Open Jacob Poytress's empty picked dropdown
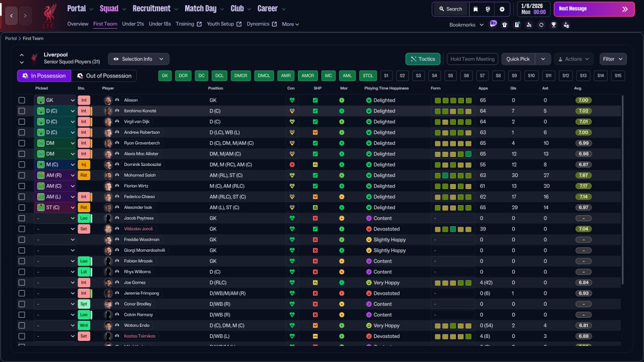Image resolution: width=644 pixels, height=362 pixels. [x=55, y=218]
